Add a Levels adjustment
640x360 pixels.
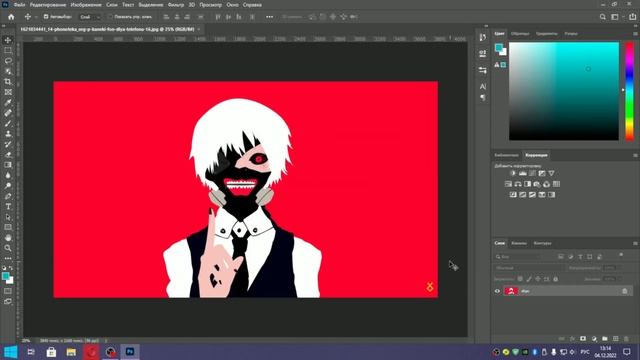coord(523,173)
